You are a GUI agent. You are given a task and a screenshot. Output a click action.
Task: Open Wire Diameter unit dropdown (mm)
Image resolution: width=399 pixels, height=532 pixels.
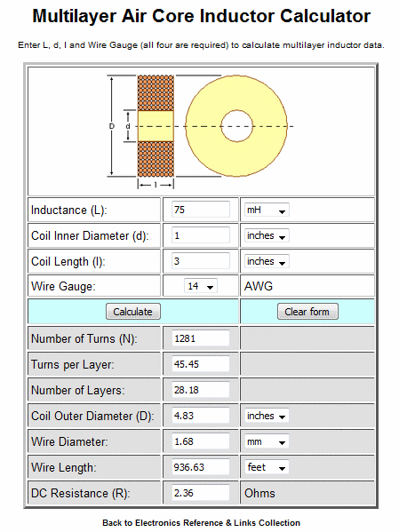267,441
